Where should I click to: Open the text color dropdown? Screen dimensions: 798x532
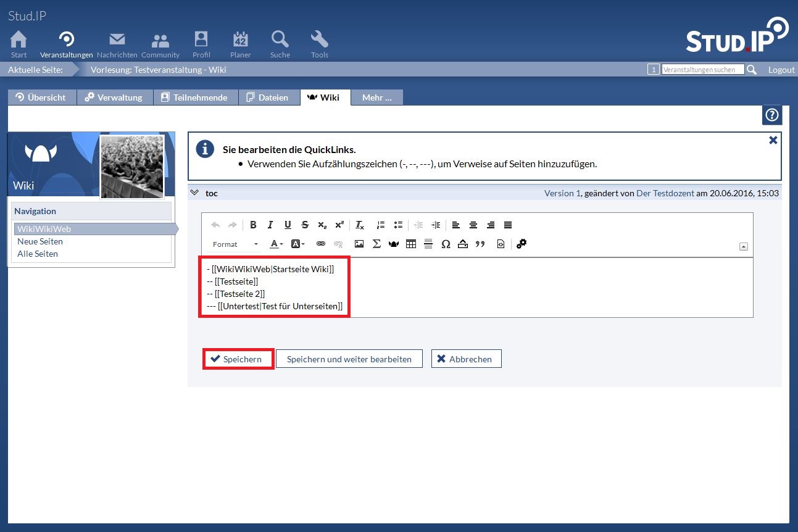tap(276, 244)
